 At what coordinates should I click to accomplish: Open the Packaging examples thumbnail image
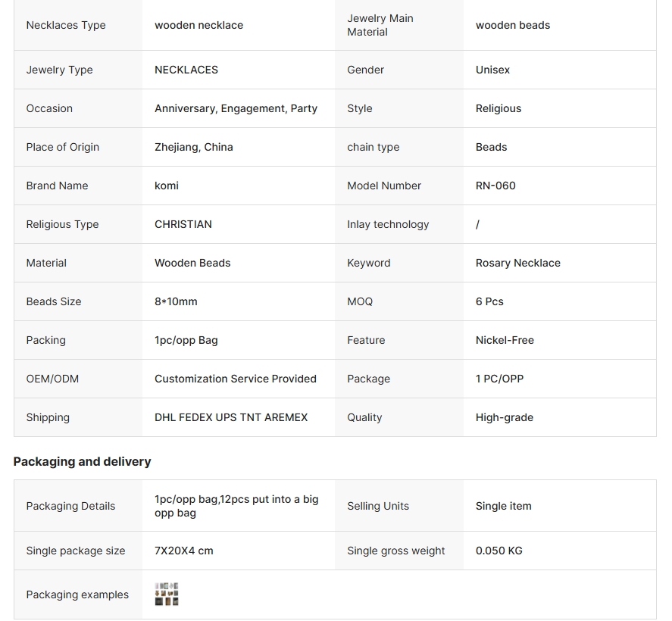click(x=167, y=594)
